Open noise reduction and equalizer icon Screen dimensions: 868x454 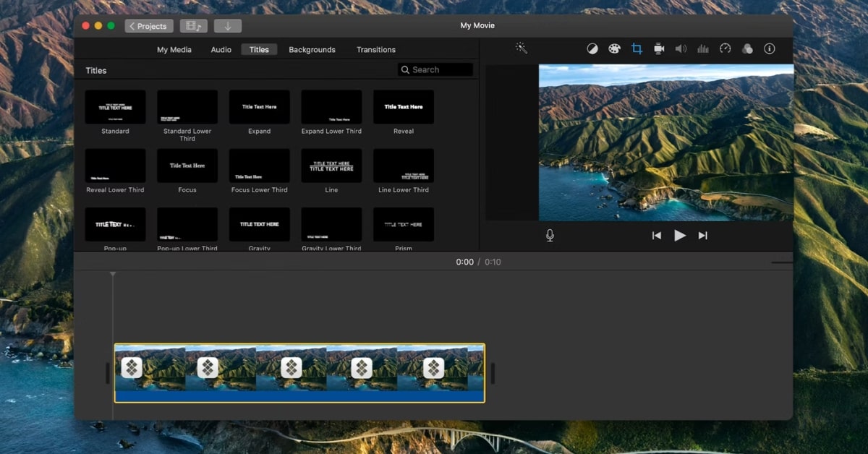click(703, 49)
